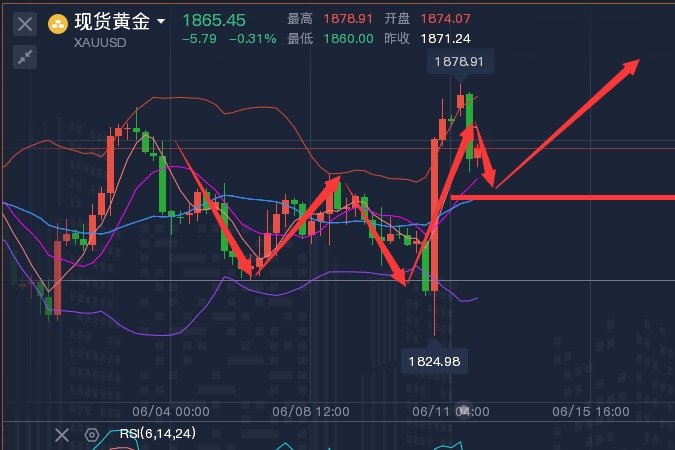The width and height of the screenshot is (675, 450).
Task: Close the chart with the top-left X button
Action: pos(27,23)
